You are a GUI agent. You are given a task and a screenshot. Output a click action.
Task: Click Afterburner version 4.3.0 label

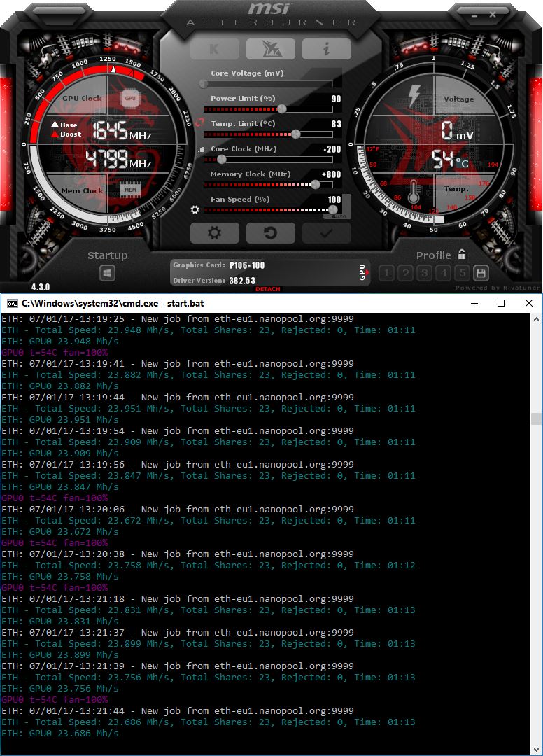(x=41, y=287)
